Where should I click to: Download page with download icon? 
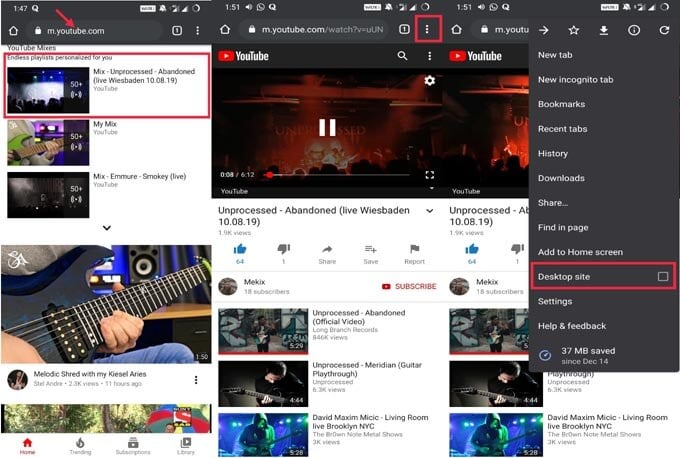604,30
